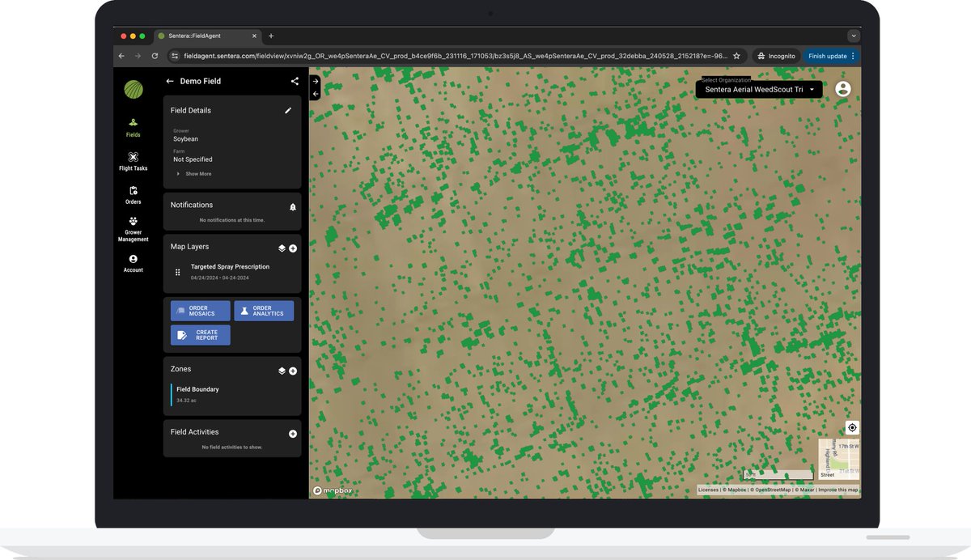Expand side panel with right arrow
This screenshot has height=560, width=971.
tap(316, 81)
